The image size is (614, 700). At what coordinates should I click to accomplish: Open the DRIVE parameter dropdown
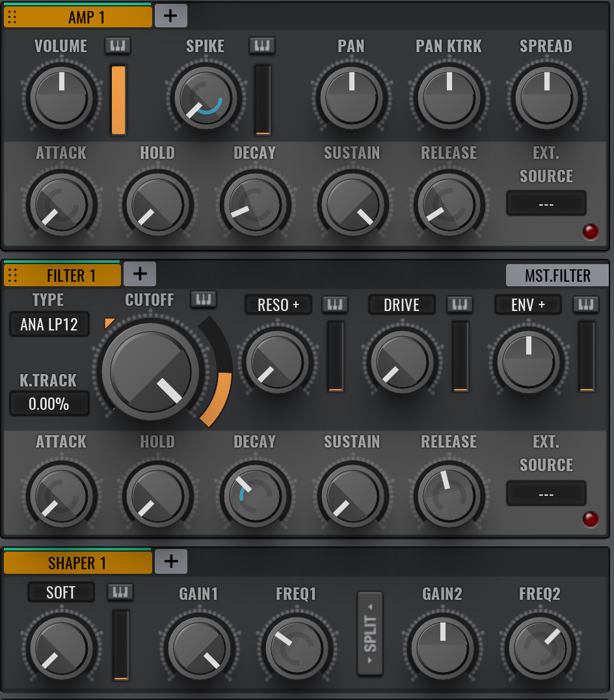point(401,305)
